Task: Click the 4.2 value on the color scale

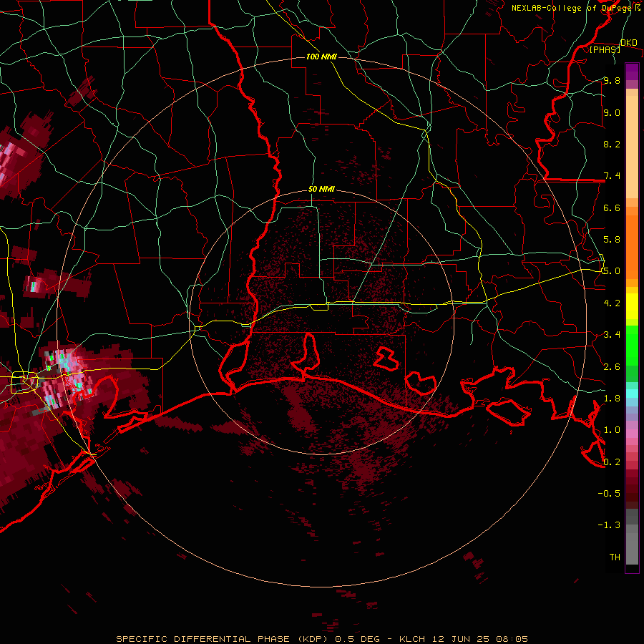Action: (612, 303)
